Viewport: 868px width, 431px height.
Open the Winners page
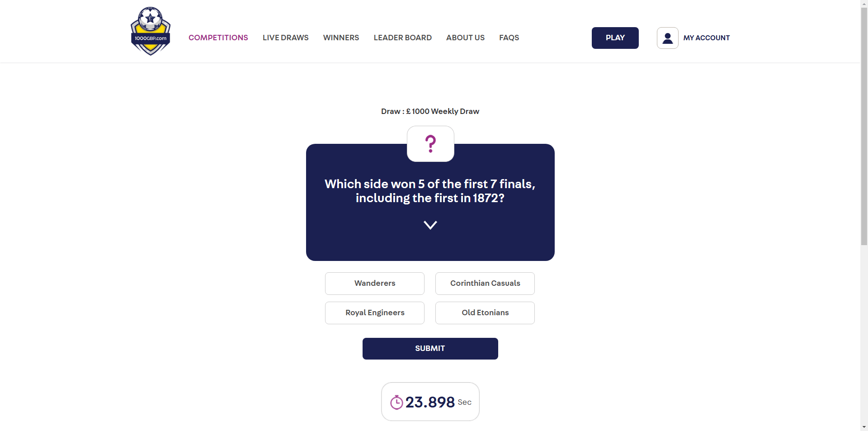(x=341, y=38)
